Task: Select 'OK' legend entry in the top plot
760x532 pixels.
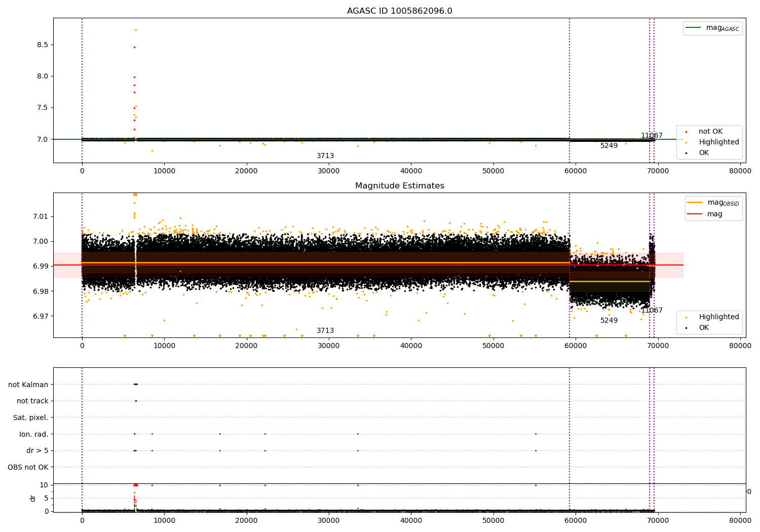Action: point(704,153)
